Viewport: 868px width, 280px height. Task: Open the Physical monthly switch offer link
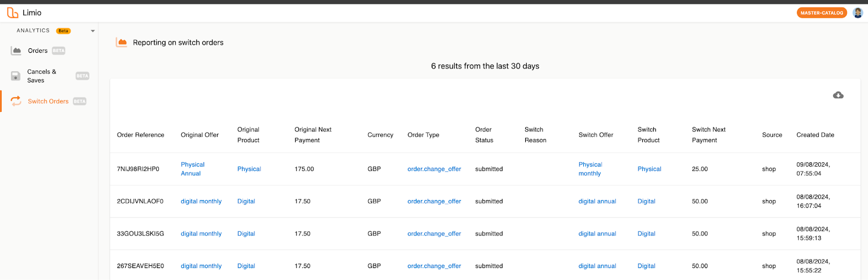[x=590, y=169]
